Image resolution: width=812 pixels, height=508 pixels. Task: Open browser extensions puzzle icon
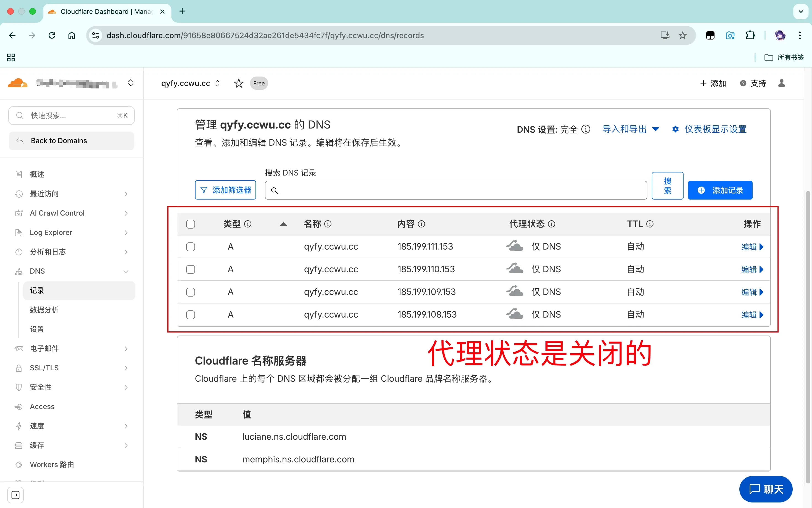(750, 36)
